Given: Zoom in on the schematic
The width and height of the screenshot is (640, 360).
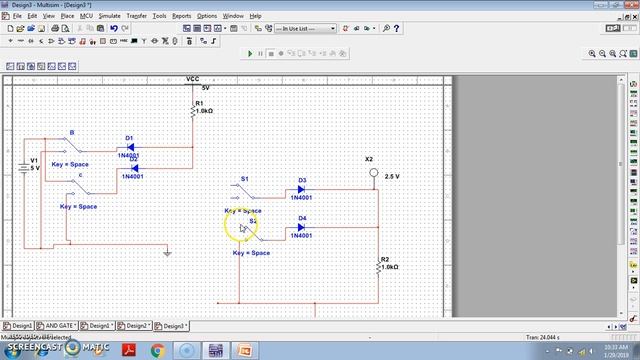Looking at the screenshot, I should click(x=592, y=53).
